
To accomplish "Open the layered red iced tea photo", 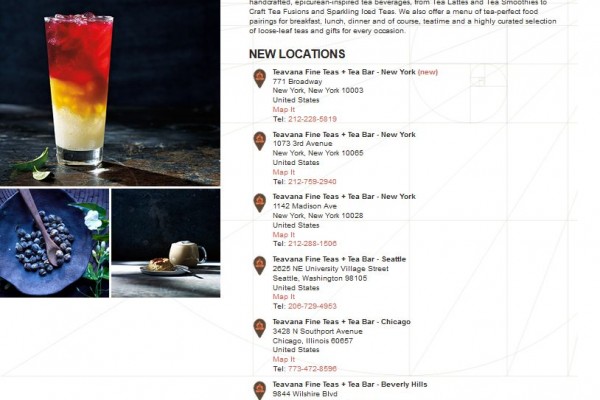I will pos(110,93).
